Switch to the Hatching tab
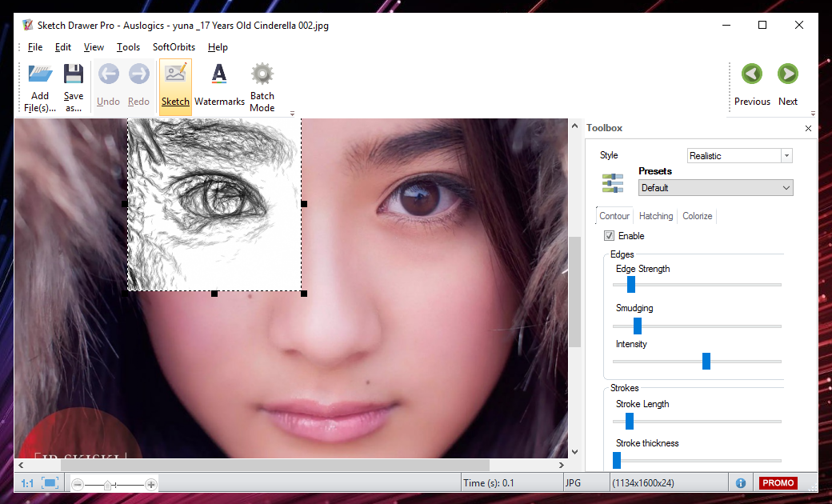 click(656, 216)
